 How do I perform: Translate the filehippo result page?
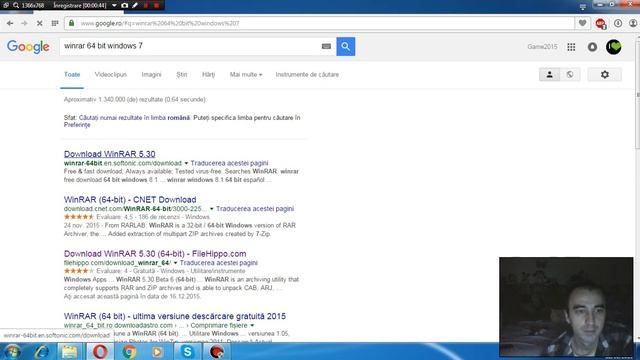click(x=218, y=263)
